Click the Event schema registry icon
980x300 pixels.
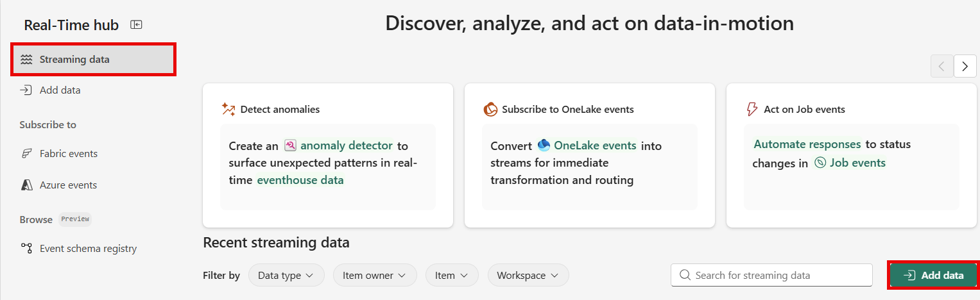tap(26, 249)
